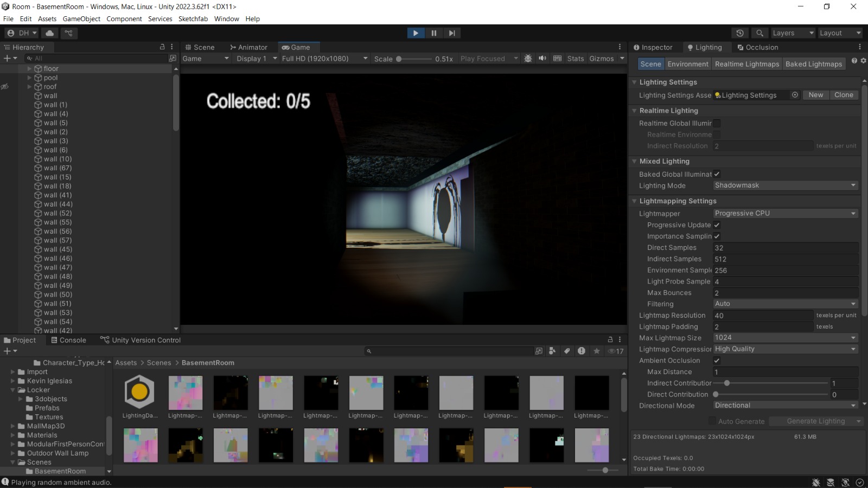The width and height of the screenshot is (868, 488).
Task: Expand the wall (1) hierarchy item
Action: coord(30,105)
